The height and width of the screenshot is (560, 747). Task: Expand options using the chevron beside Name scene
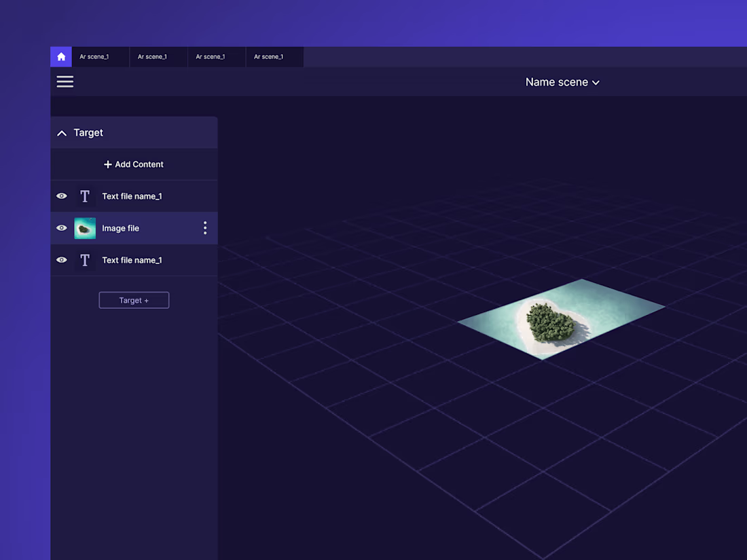coord(596,82)
